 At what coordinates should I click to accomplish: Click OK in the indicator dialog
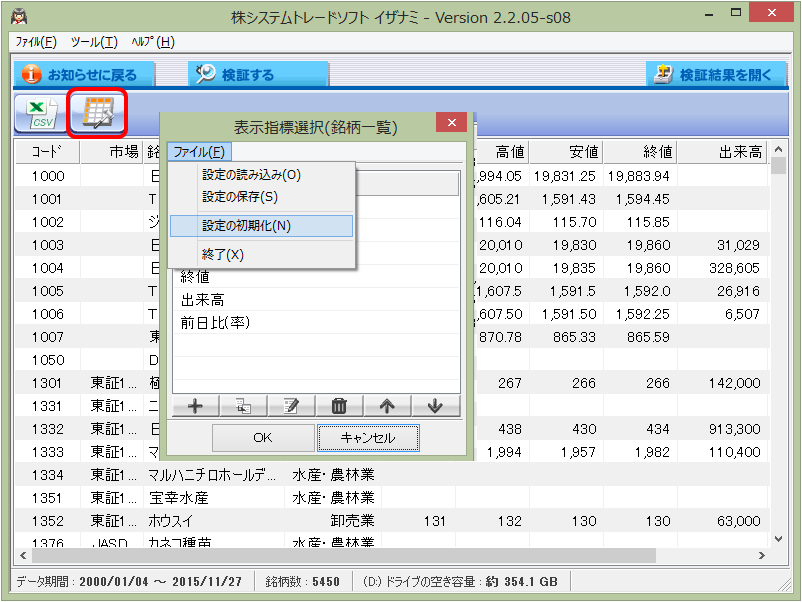click(263, 438)
